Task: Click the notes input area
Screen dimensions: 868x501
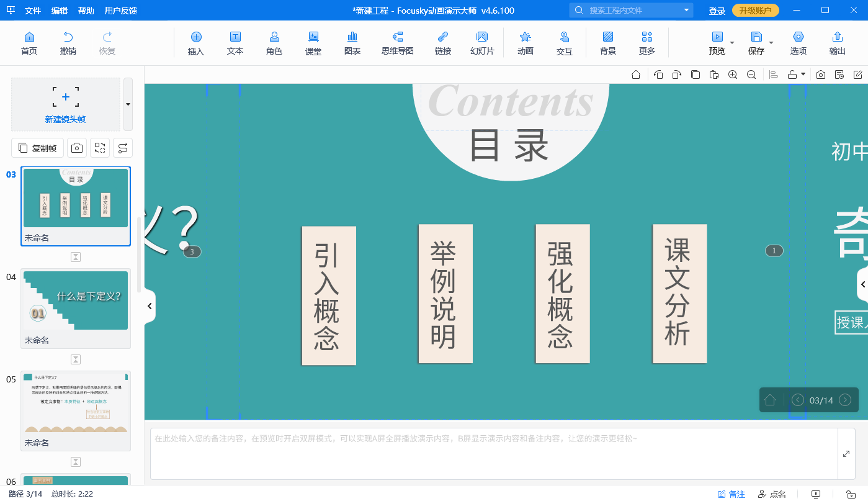Action: 494,454
